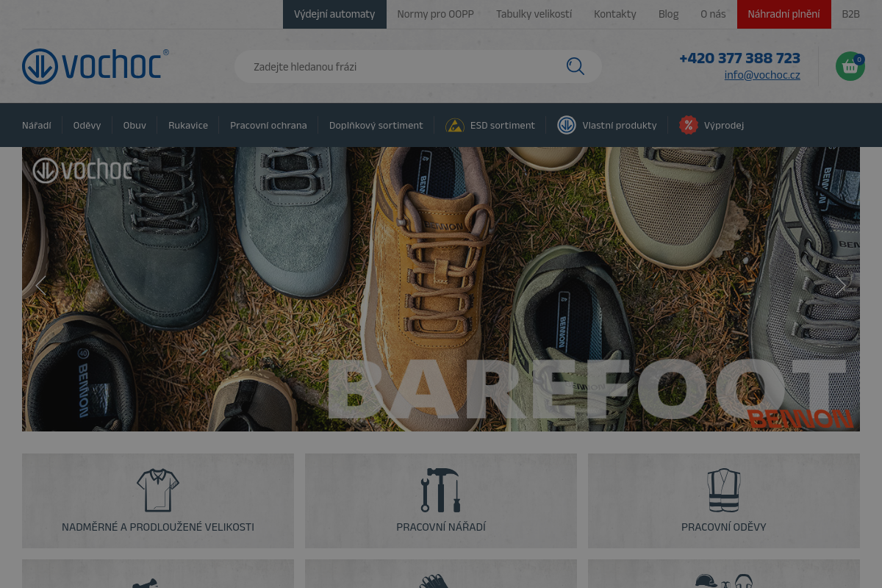Open ESD sortiment warning-triangle icon
Image resolution: width=882 pixels, height=588 pixels.
click(455, 126)
